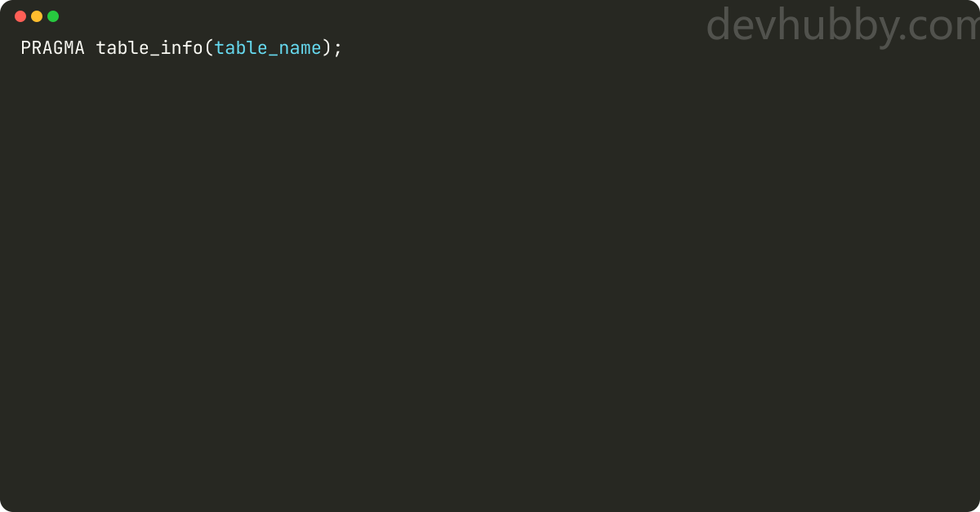Click the semicolon ending the statement

pos(338,50)
